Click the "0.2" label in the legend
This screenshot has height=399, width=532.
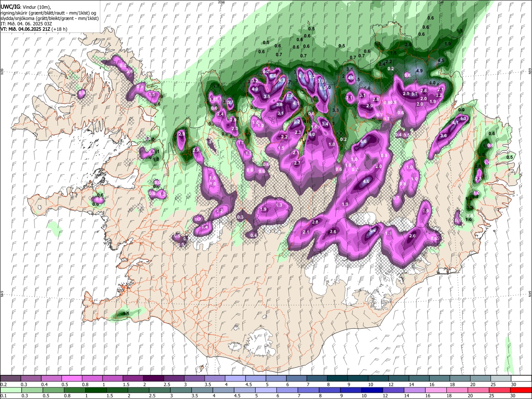point(4,384)
